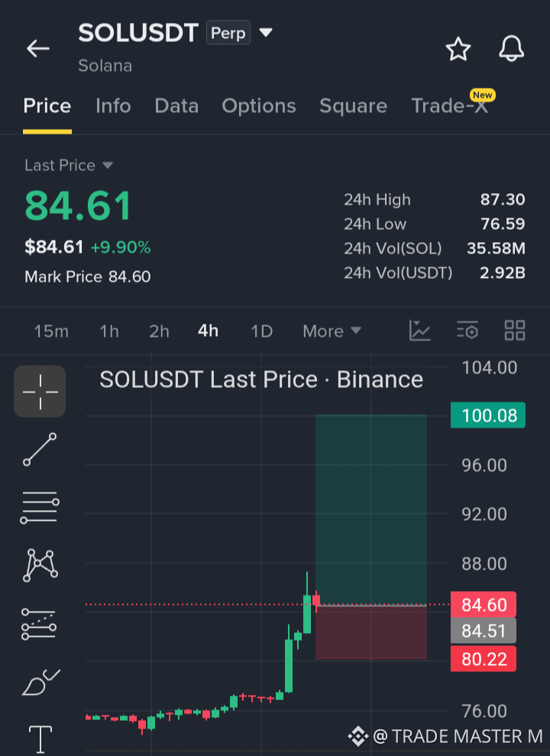Click the Solana subtitle text
Image resolution: width=550 pixels, height=756 pixels.
(105, 66)
